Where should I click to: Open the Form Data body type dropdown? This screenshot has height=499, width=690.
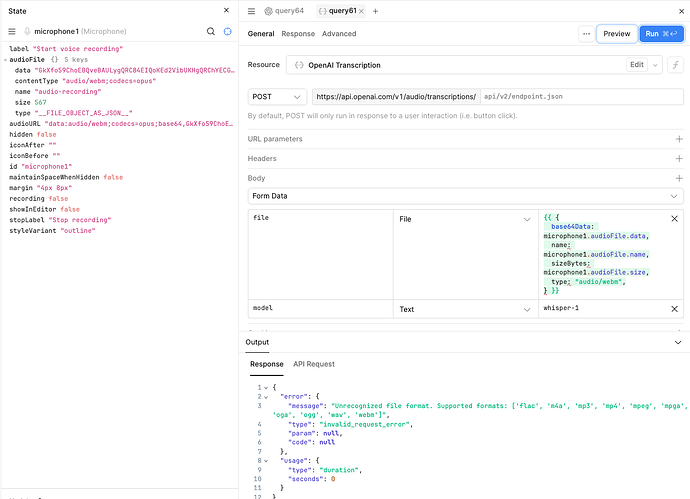pos(465,196)
